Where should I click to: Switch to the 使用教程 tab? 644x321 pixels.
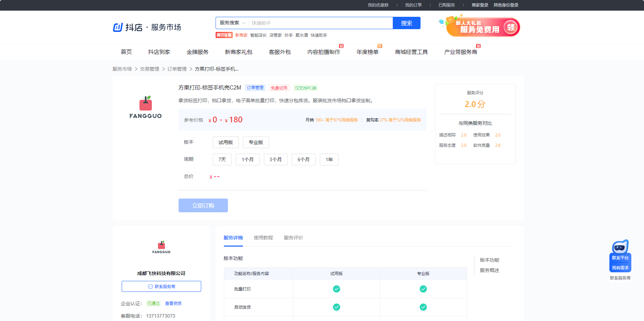(263, 238)
